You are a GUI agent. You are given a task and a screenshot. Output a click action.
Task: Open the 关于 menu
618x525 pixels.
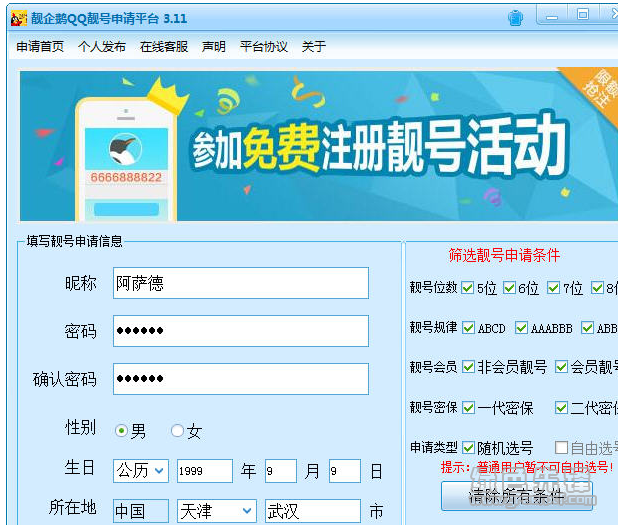[314, 47]
